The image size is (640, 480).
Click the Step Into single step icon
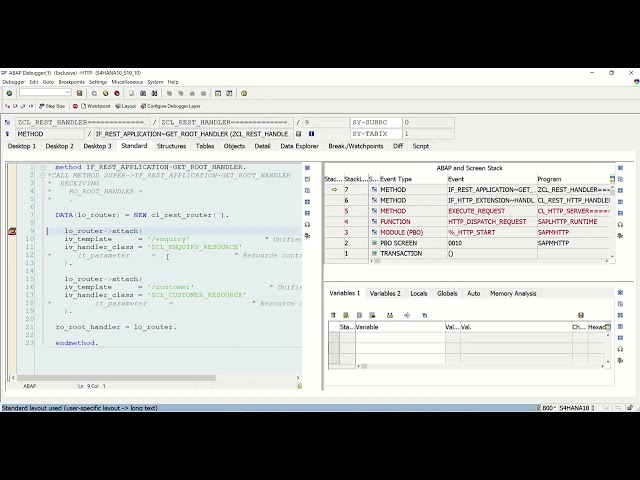coord(7,106)
